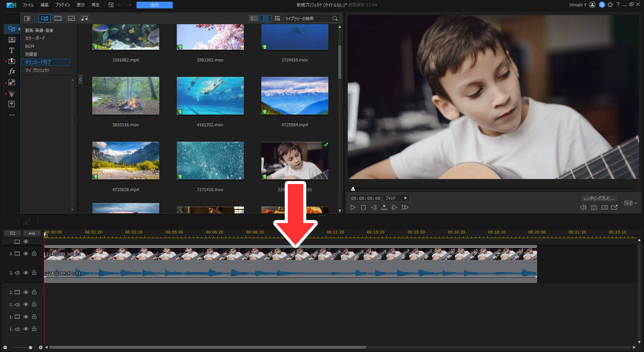The image size is (644, 352).
Task: Zoom in the timeline with plus button
Action: [41, 347]
